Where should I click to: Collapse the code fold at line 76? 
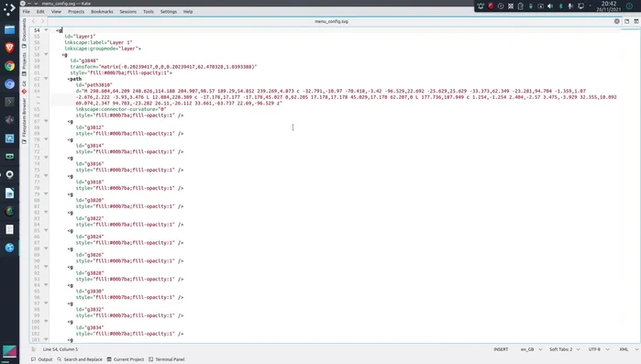46,176
